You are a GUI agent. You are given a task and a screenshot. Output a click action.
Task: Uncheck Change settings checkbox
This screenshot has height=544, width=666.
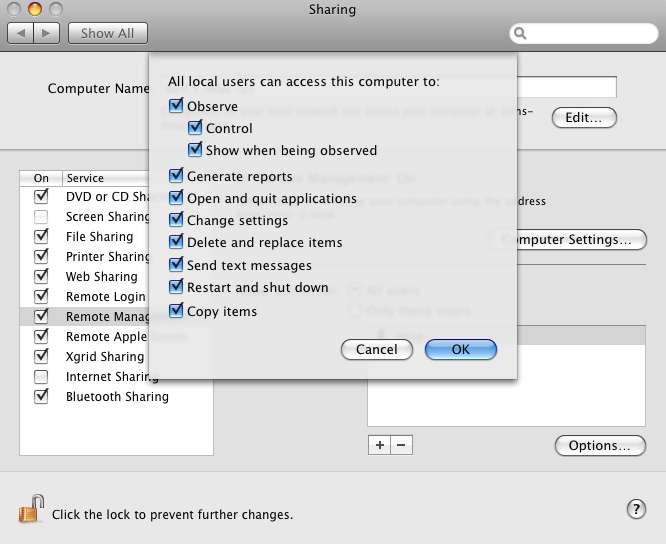tap(176, 219)
